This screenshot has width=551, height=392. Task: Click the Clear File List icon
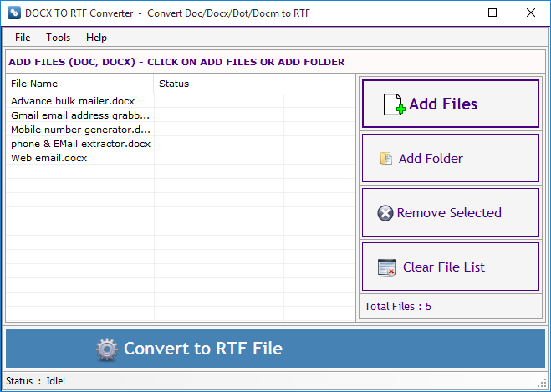(387, 267)
